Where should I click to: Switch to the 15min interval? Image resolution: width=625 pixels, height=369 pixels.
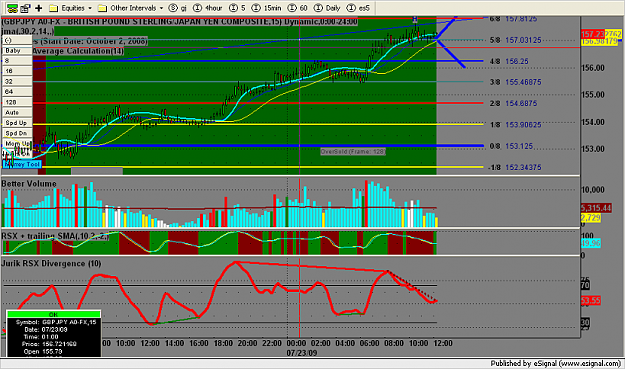click(267, 8)
